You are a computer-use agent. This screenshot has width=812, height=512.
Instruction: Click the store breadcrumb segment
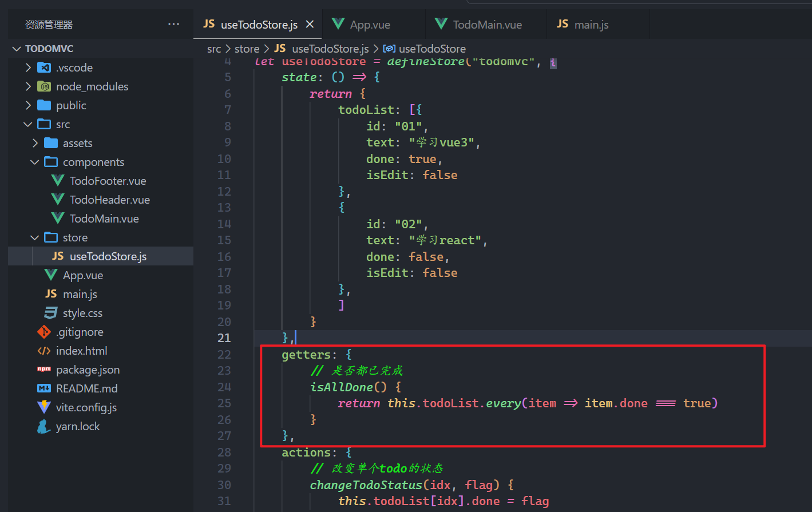pos(247,49)
